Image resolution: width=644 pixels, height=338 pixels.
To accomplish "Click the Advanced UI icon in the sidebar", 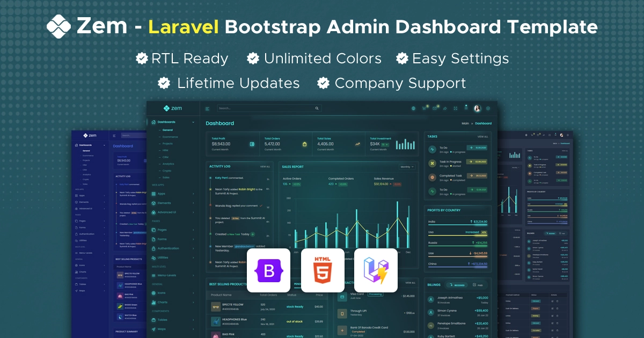I will click(153, 212).
